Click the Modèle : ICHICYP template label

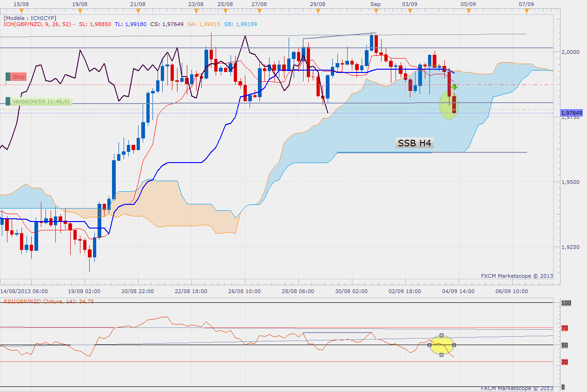pyautogui.click(x=30, y=18)
